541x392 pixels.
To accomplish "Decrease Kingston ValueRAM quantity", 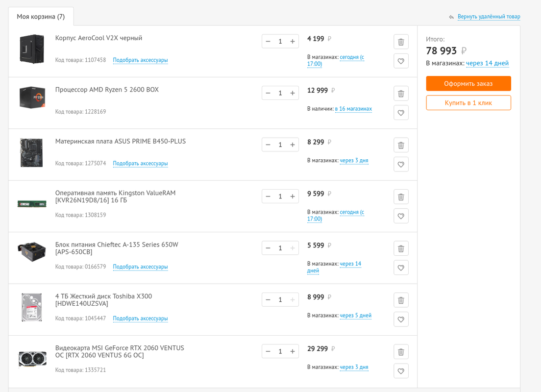I will [x=268, y=196].
